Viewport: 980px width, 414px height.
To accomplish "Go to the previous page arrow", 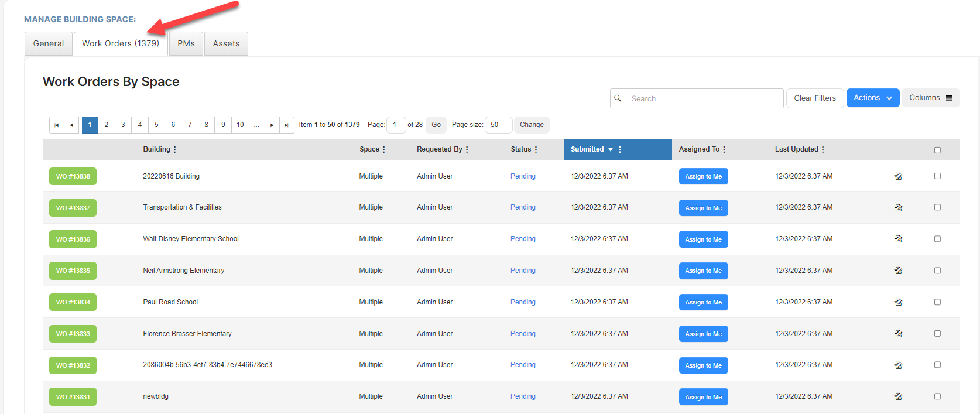I will (x=71, y=125).
